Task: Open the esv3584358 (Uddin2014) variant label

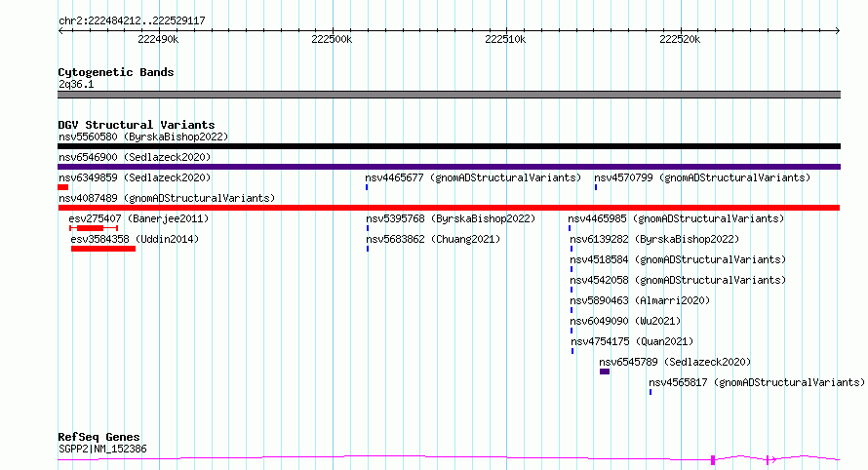Action: click(x=135, y=239)
